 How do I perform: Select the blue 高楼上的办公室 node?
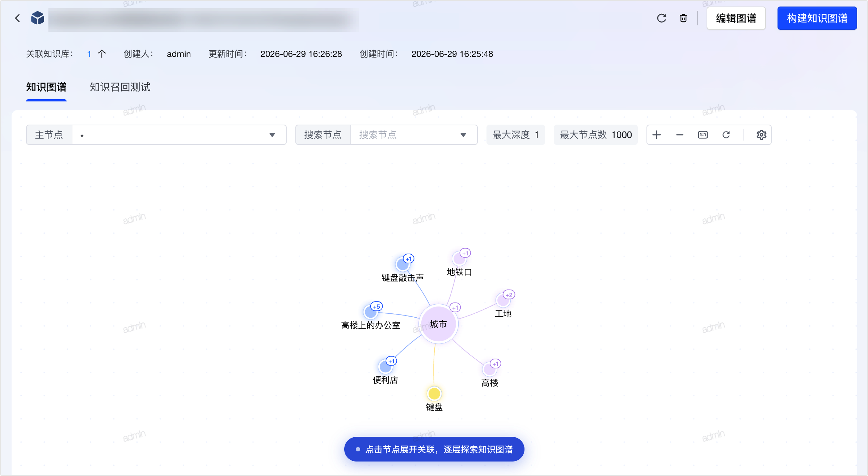tap(370, 312)
